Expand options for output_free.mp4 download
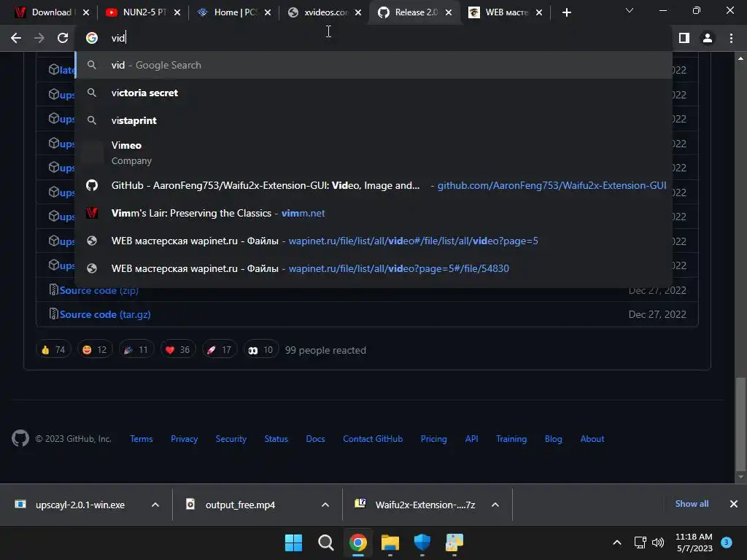Viewport: 747px width, 560px height. coord(325,505)
